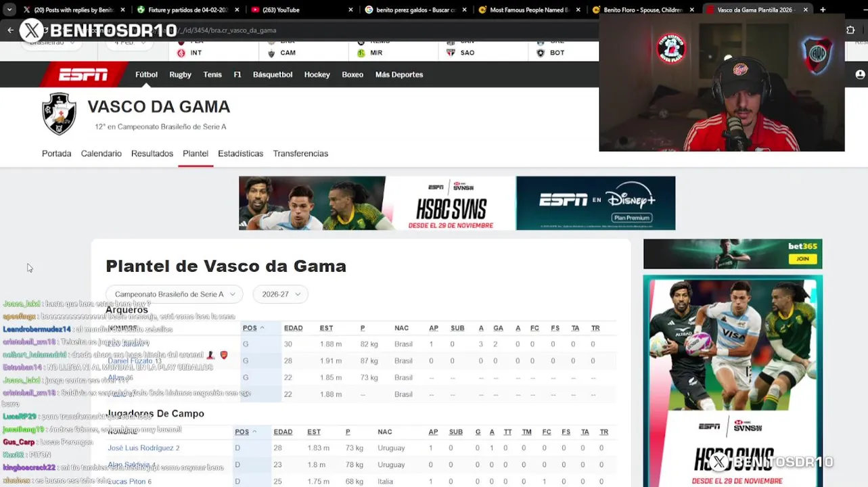Sort goalkeepers table by POS column
Image resolution: width=868 pixels, height=487 pixels.
coord(254,328)
